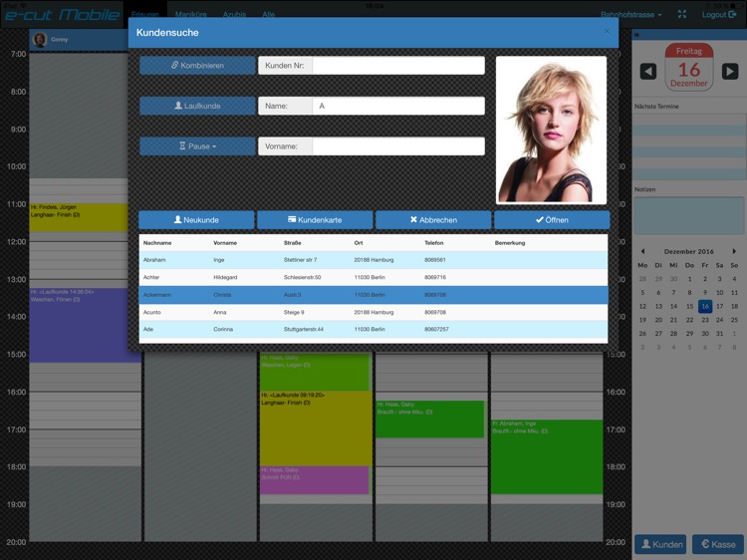
Task: Click the Logout link
Action: pyautogui.click(x=719, y=14)
